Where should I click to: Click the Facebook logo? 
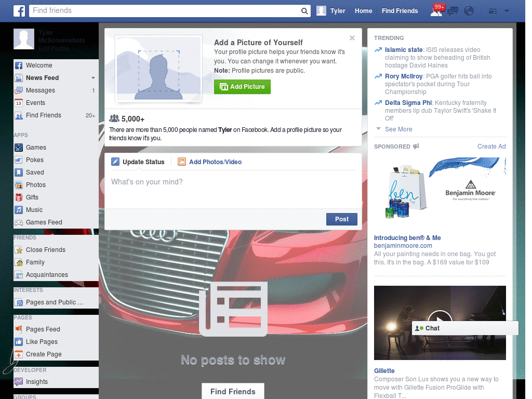(x=19, y=10)
